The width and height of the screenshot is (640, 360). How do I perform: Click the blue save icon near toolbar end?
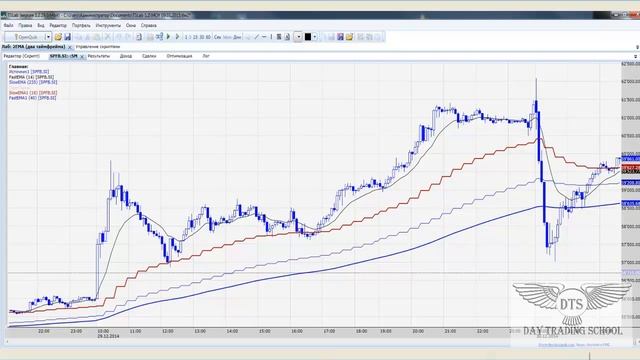click(x=340, y=37)
